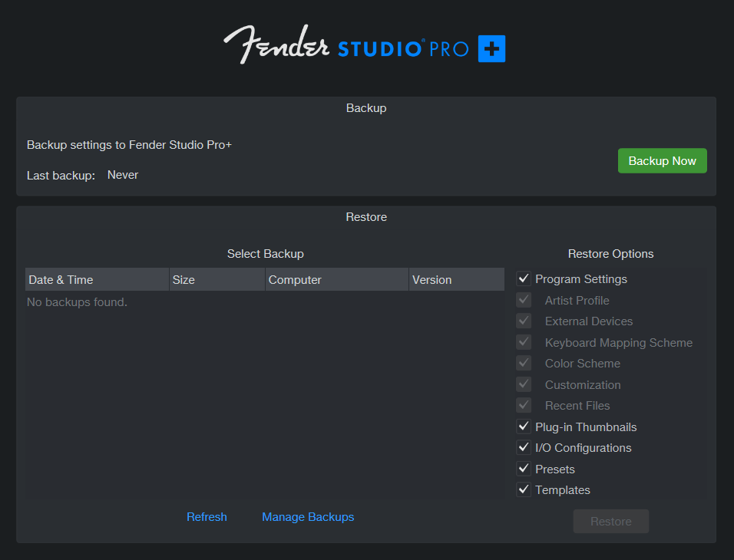Click the greyed-out Restore button
Image resolution: width=734 pixels, height=560 pixels.
[611, 521]
